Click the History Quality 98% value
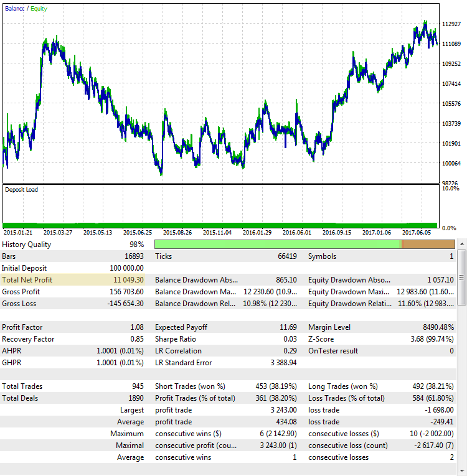Viewport: 467px width, 476px height. (x=137, y=245)
